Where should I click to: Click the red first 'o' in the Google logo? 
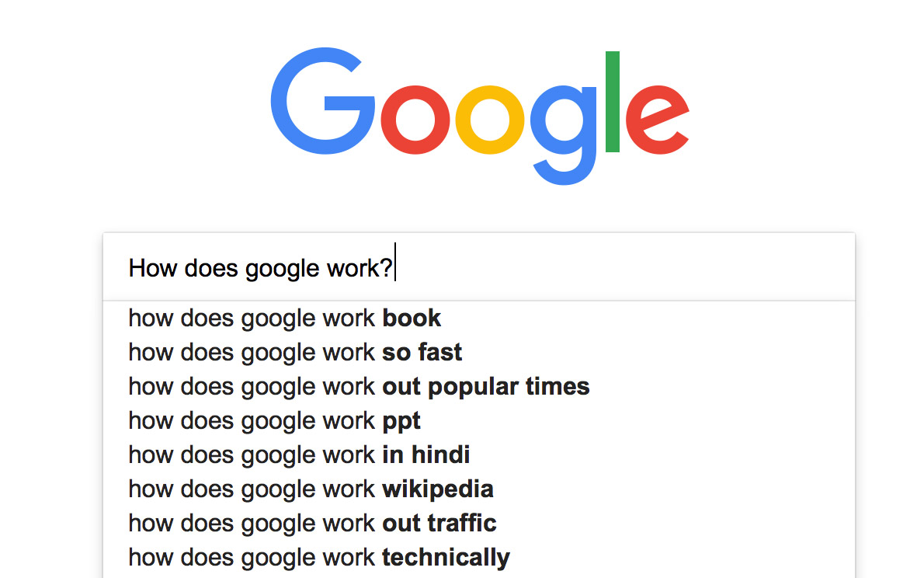417,117
